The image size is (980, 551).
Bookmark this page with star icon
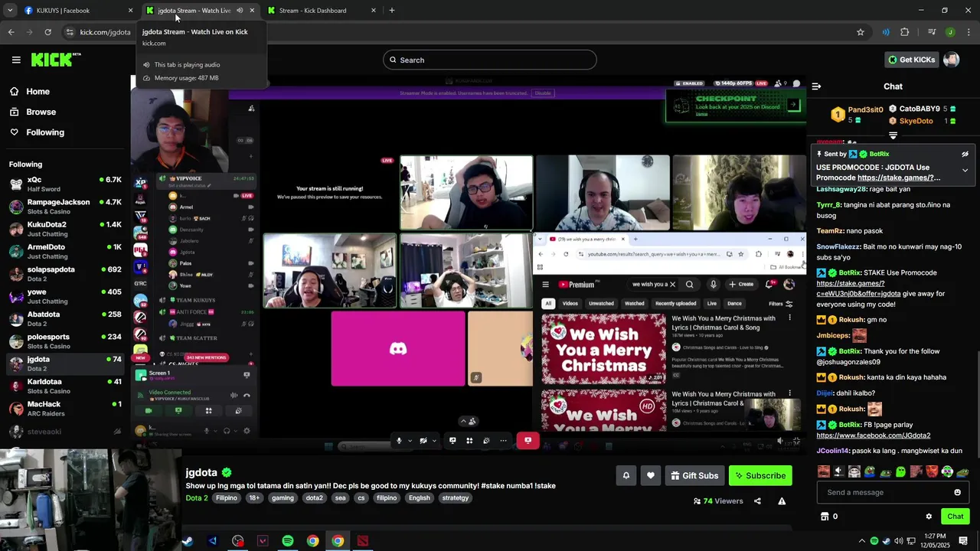(x=861, y=32)
